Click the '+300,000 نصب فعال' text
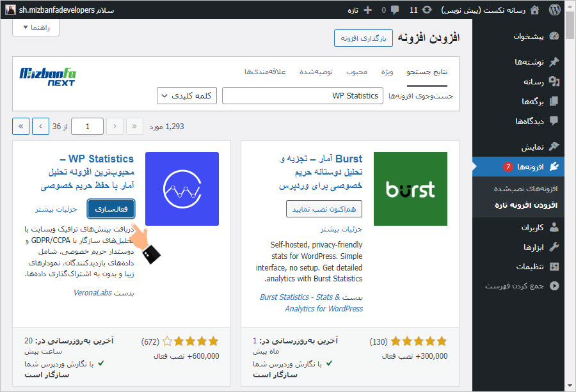The height and width of the screenshot is (392, 576). pos(415,356)
